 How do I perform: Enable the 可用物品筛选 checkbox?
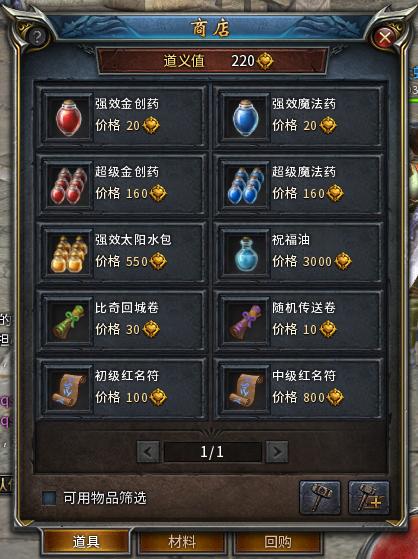tap(49, 498)
